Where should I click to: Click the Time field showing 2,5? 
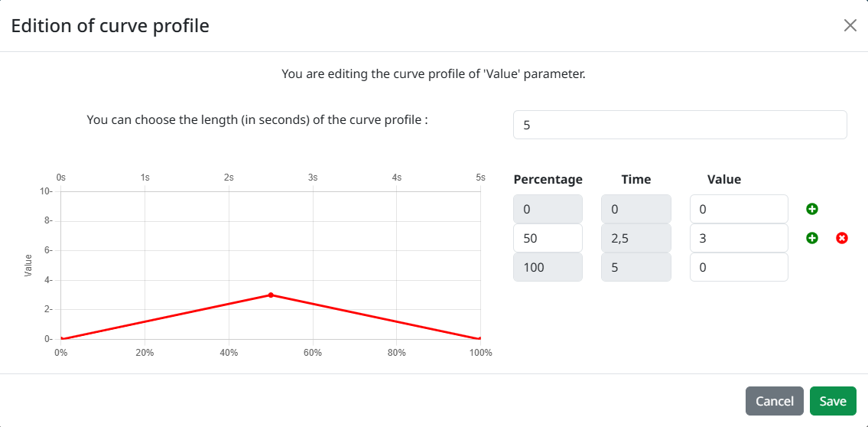pyautogui.click(x=636, y=238)
